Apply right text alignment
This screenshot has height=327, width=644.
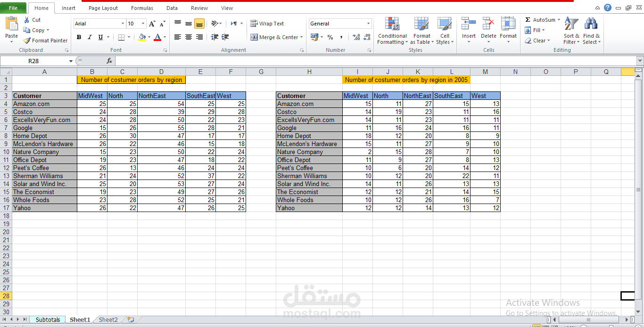tap(199, 37)
